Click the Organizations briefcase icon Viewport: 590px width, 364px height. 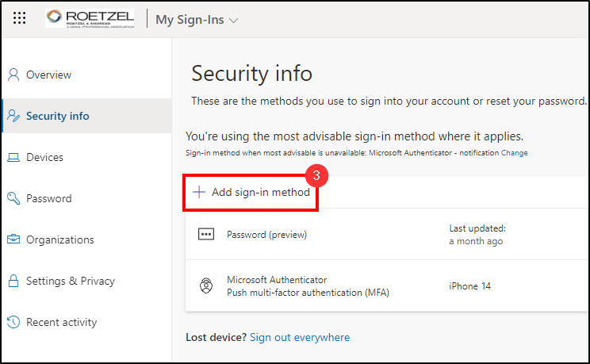13,239
